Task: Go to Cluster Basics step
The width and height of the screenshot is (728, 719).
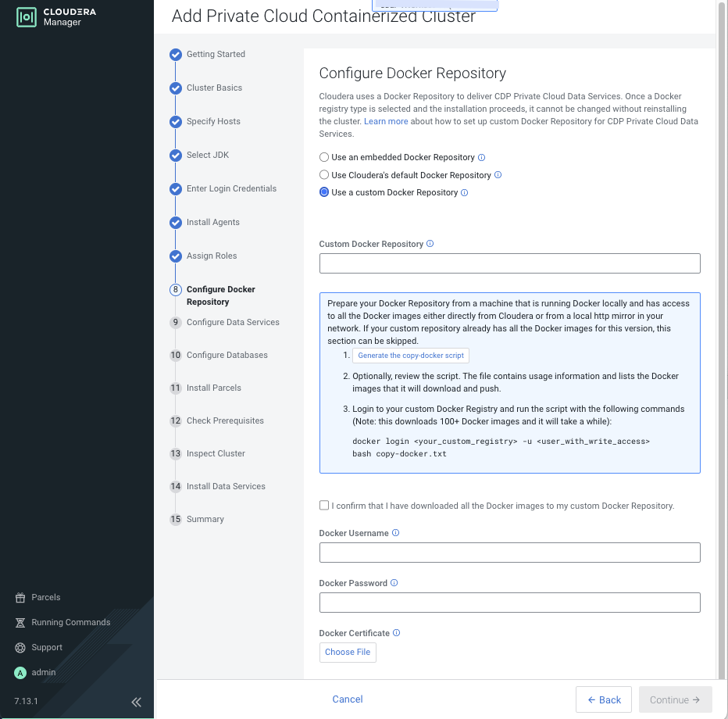Action: [214, 88]
